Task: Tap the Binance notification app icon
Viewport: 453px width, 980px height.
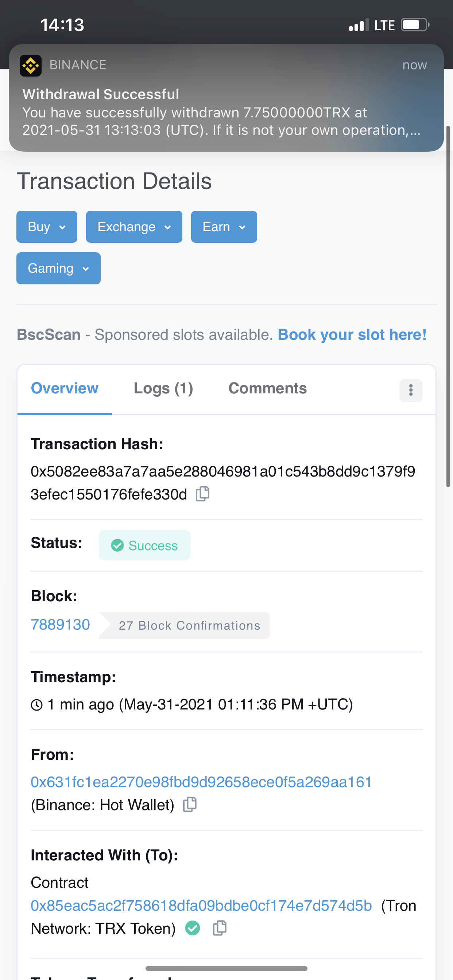Action: [x=30, y=65]
